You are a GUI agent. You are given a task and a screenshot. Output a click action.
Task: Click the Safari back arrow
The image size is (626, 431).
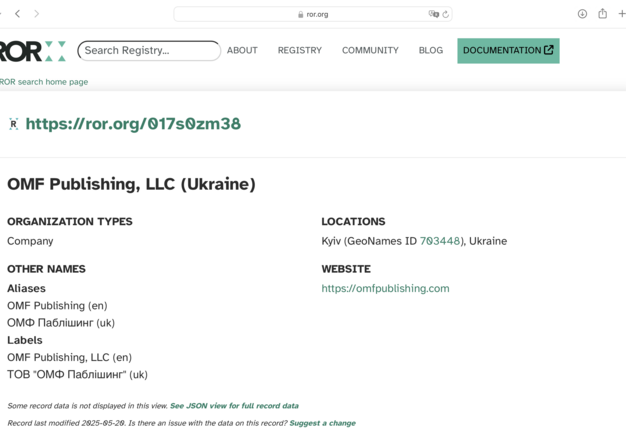(17, 14)
